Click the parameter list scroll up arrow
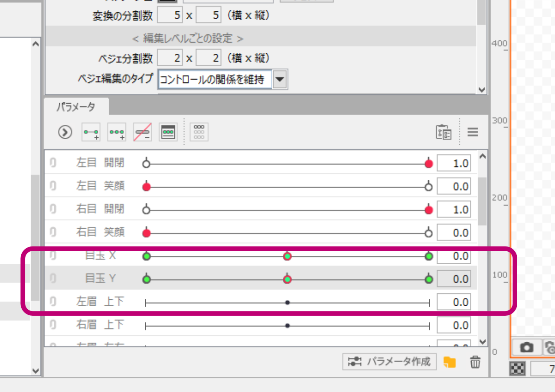The image size is (555, 392). (482, 157)
